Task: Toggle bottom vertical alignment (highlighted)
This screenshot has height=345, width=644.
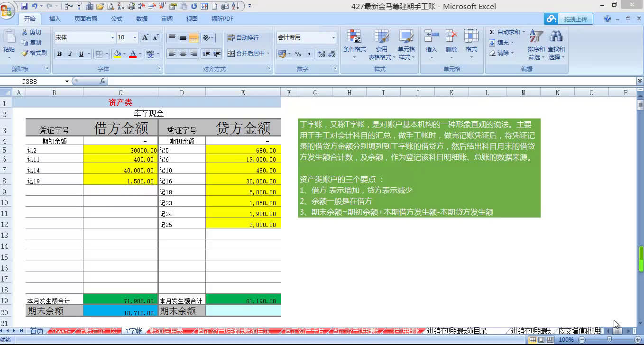Action: pyautogui.click(x=193, y=37)
